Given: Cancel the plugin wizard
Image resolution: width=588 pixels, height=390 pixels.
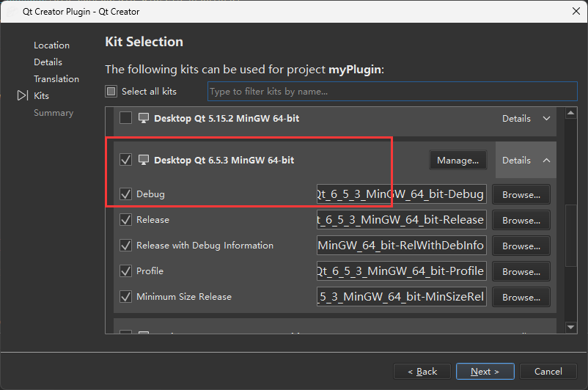Looking at the screenshot, I should click(548, 371).
